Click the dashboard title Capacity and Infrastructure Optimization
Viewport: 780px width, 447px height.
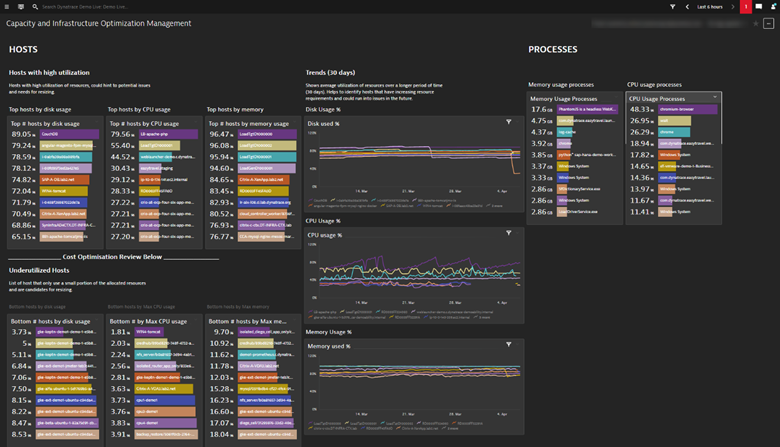point(98,23)
